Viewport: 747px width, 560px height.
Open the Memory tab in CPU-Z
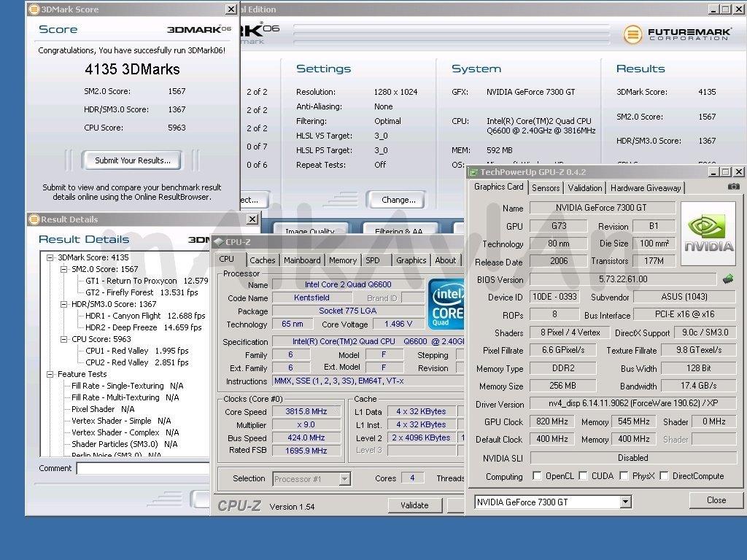point(343,260)
